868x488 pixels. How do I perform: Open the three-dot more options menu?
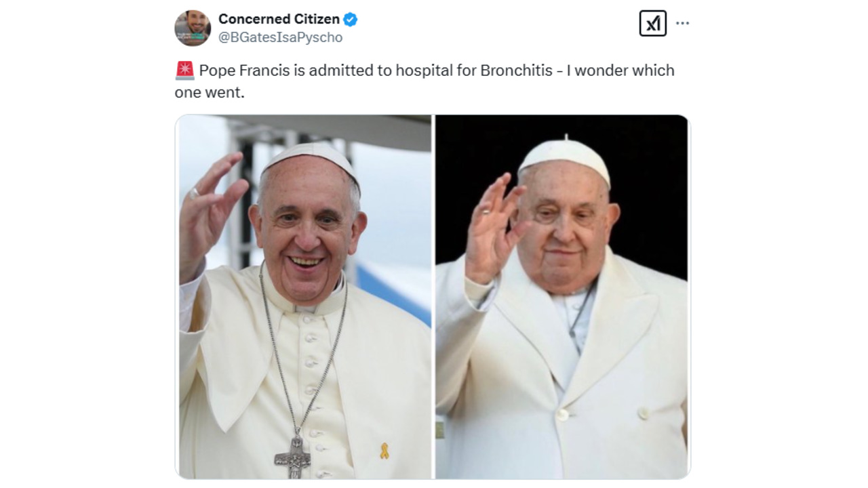683,23
